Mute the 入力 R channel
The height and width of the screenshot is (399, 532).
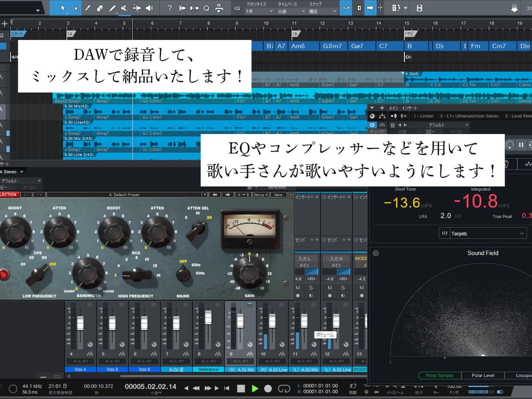330,287
